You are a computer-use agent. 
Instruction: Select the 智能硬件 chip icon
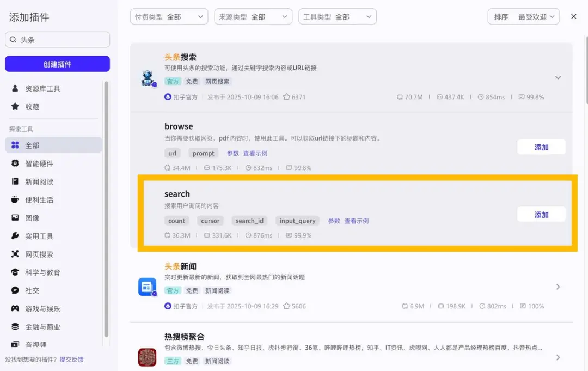point(15,163)
